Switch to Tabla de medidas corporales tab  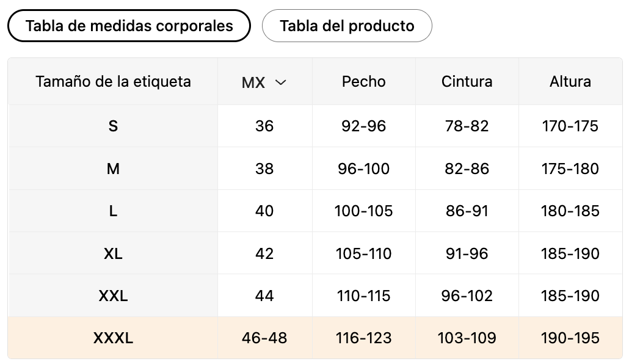tap(129, 26)
